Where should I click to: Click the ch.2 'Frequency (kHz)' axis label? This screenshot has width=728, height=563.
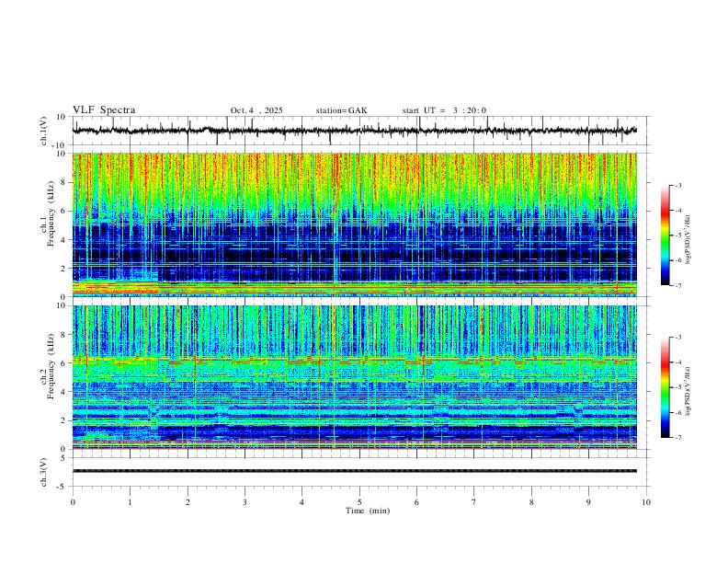click(51, 366)
